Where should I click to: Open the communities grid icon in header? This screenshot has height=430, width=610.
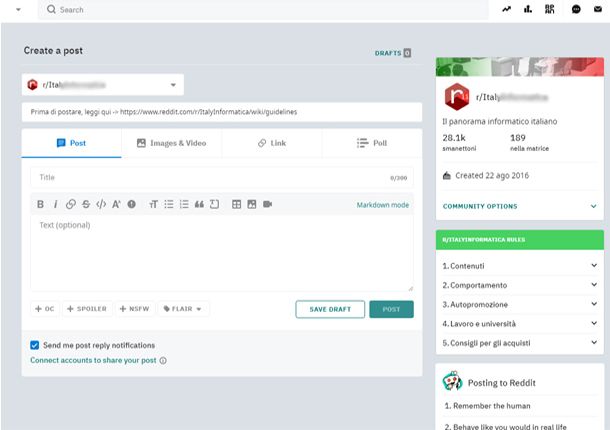pos(549,9)
